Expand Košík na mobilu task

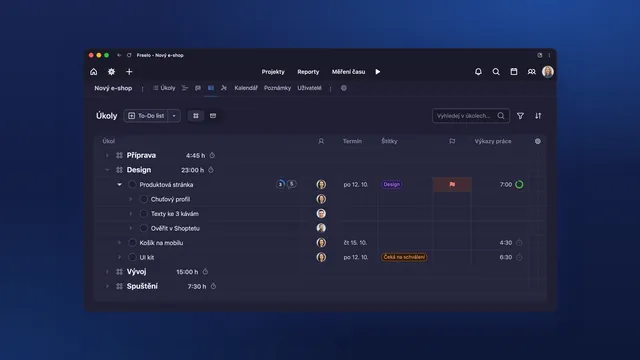pos(119,243)
